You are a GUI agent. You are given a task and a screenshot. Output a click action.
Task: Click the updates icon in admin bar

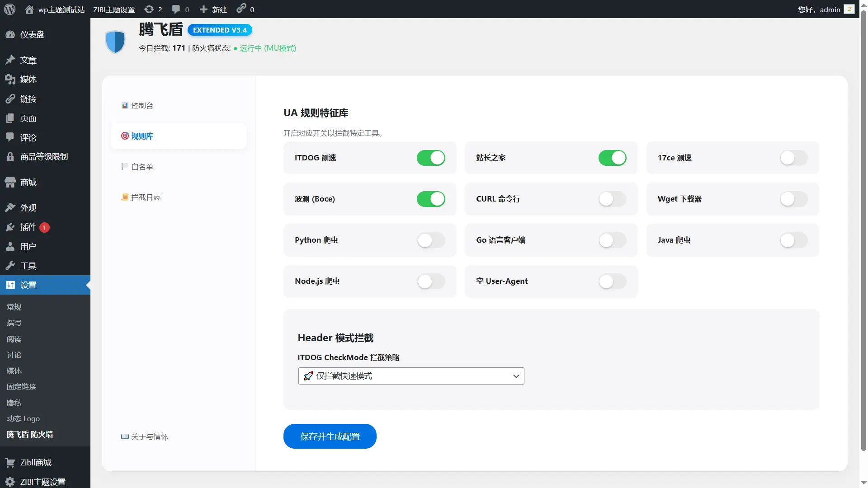(149, 9)
